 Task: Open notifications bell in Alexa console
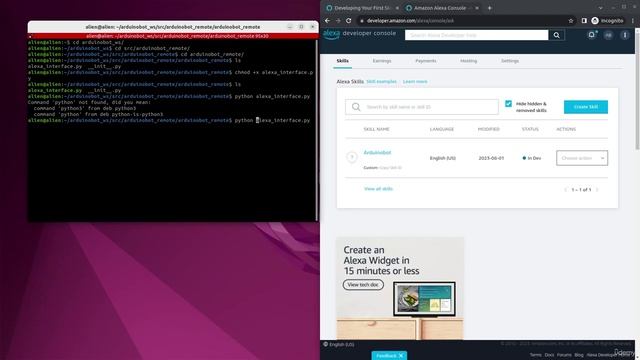pos(591,35)
